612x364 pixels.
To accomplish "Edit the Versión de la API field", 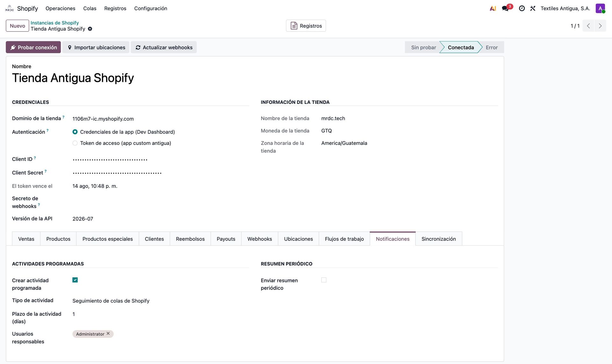I will (x=161, y=219).
